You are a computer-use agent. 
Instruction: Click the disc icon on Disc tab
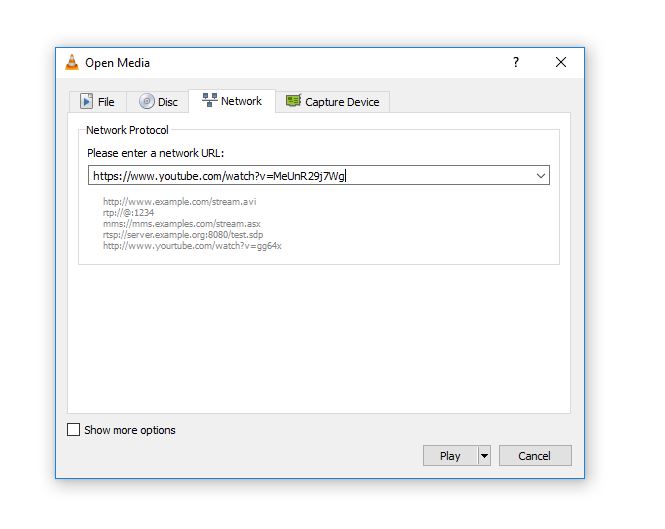tap(146, 101)
